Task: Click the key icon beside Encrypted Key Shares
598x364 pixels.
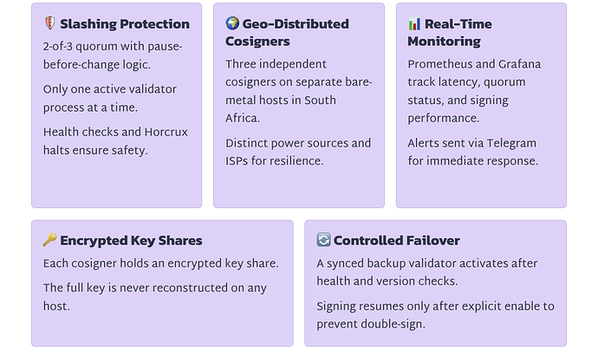Action: click(49, 240)
